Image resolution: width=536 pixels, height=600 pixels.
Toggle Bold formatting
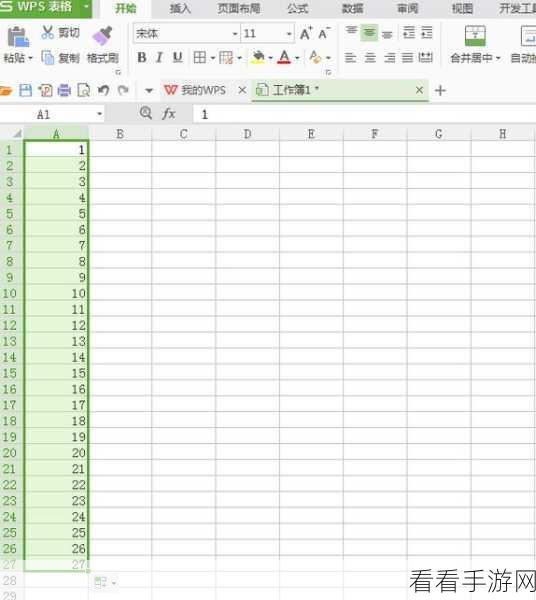click(x=142, y=57)
